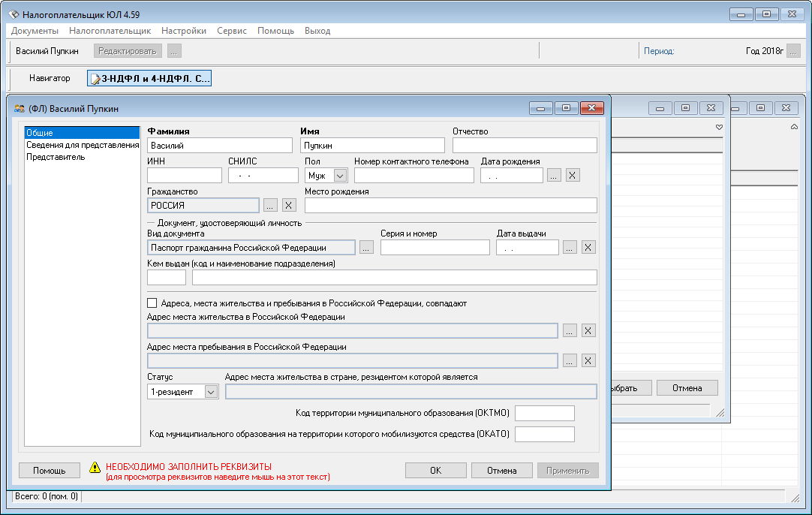
Task: Clear Дата выдачи with X button
Action: [588, 248]
